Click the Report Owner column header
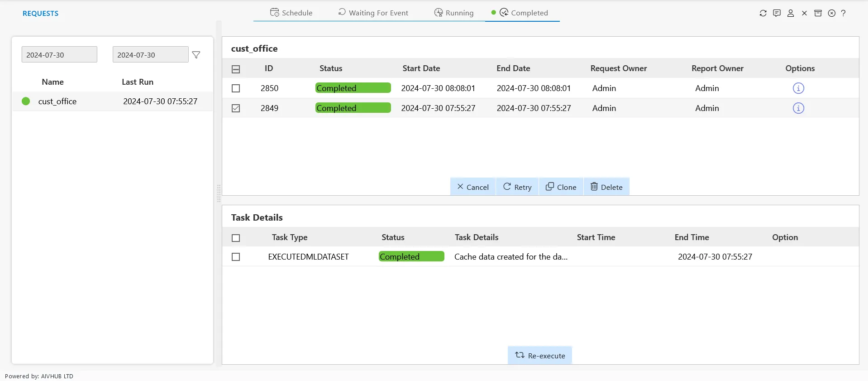The image size is (868, 381). (x=717, y=68)
